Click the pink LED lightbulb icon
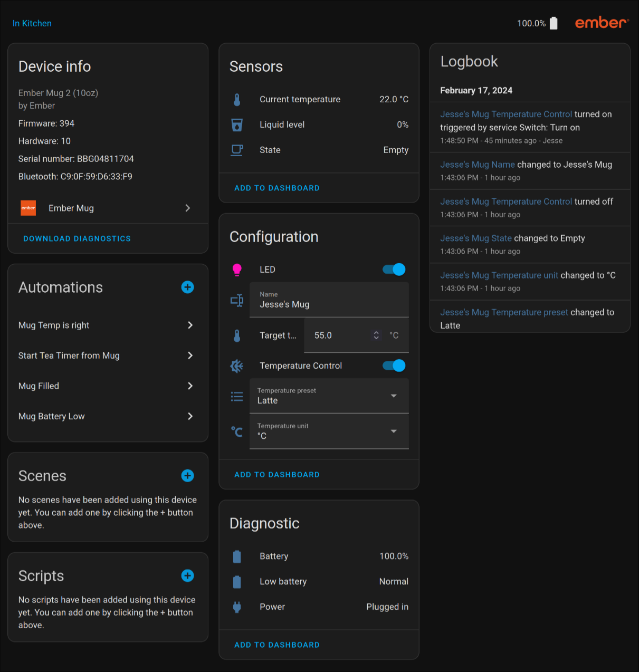 [x=237, y=270]
